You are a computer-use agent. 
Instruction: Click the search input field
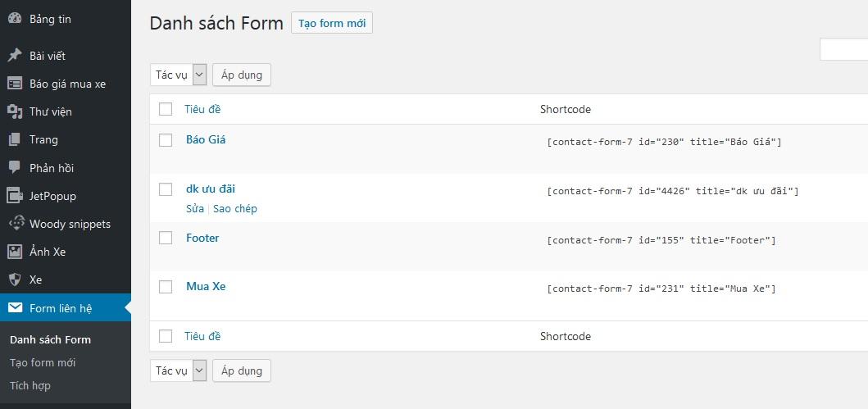pyautogui.click(x=844, y=49)
